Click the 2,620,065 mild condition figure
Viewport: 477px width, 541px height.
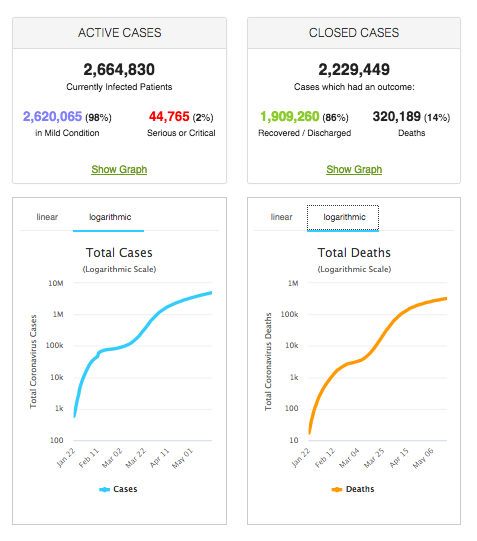click(52, 117)
